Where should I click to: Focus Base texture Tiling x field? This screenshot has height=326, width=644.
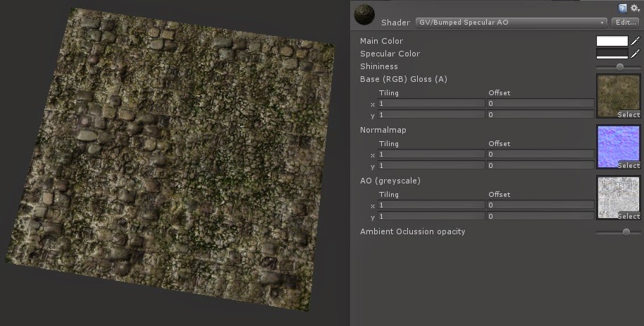click(431, 103)
